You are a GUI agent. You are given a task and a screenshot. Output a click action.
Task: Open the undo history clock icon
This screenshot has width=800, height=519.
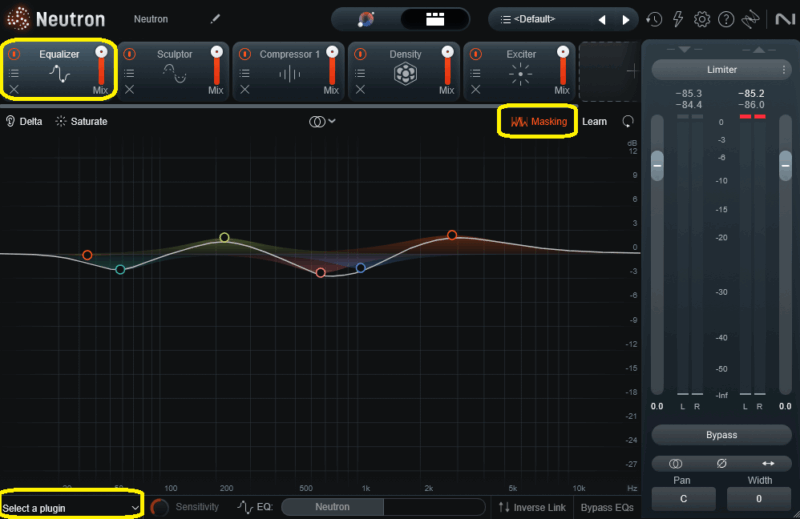pyautogui.click(x=654, y=19)
